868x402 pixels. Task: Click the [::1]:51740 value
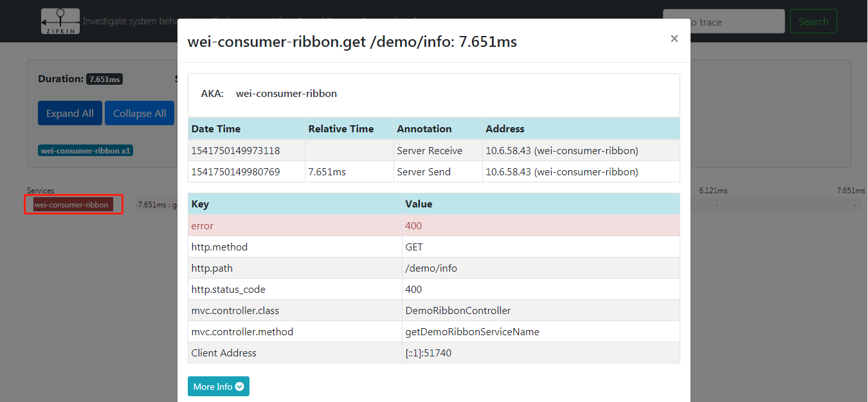(541, 353)
